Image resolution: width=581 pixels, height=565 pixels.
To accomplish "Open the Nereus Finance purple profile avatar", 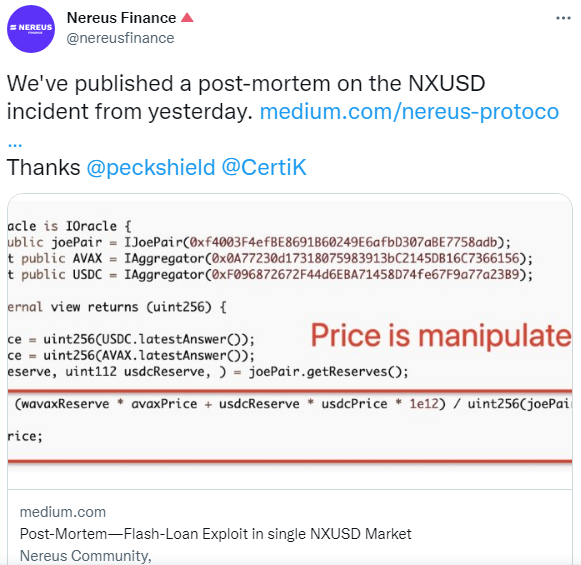I will (x=31, y=29).
